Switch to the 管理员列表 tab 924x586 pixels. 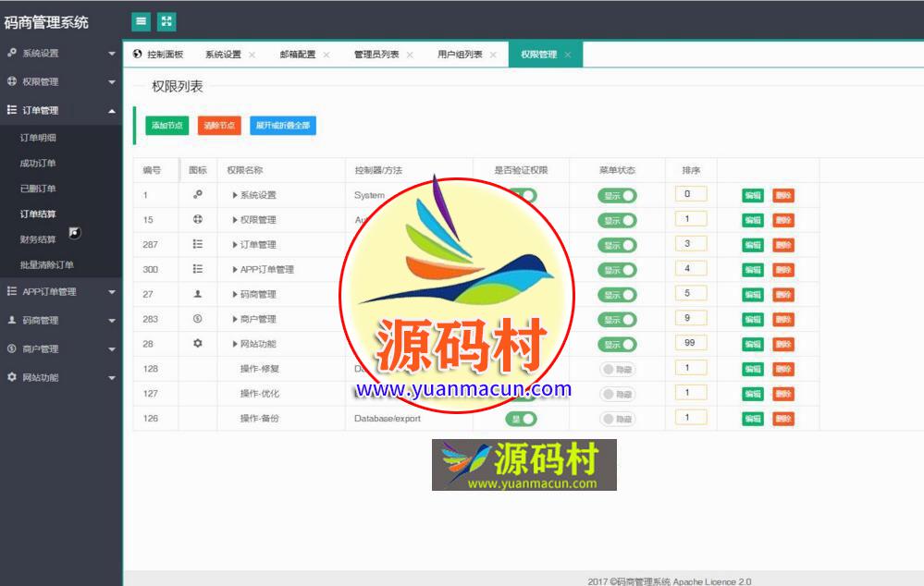[376, 55]
